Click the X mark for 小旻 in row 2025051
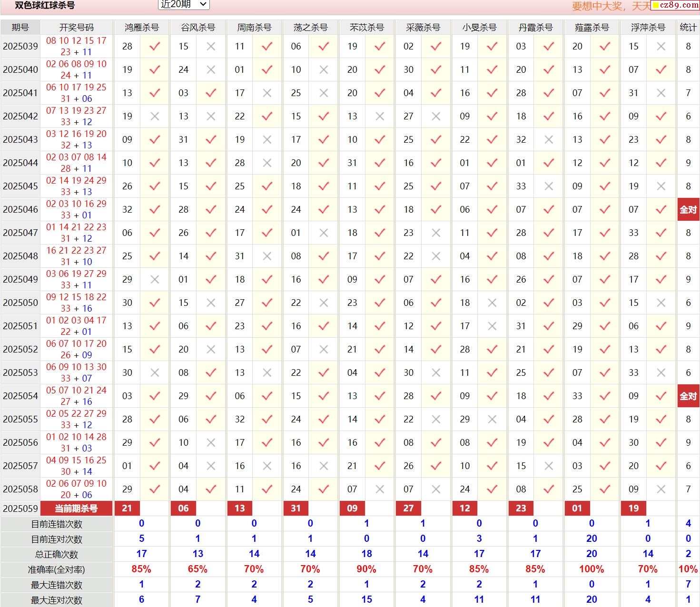 pos(493,326)
